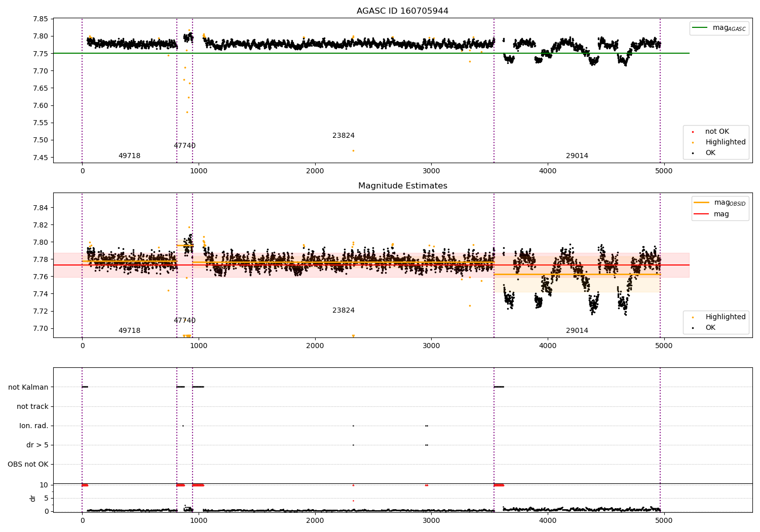Click the orange mag OBSID line segment for 47740
The height and width of the screenshot is (532, 760).
click(x=184, y=245)
